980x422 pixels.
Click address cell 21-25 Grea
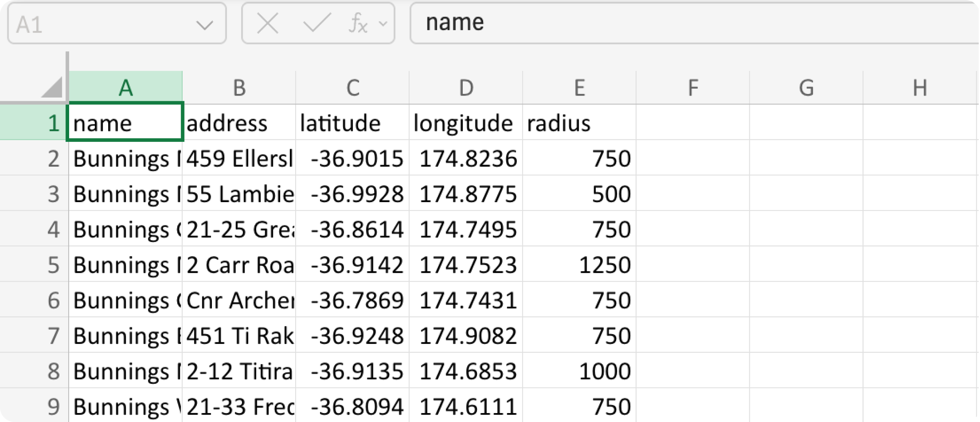click(x=239, y=228)
